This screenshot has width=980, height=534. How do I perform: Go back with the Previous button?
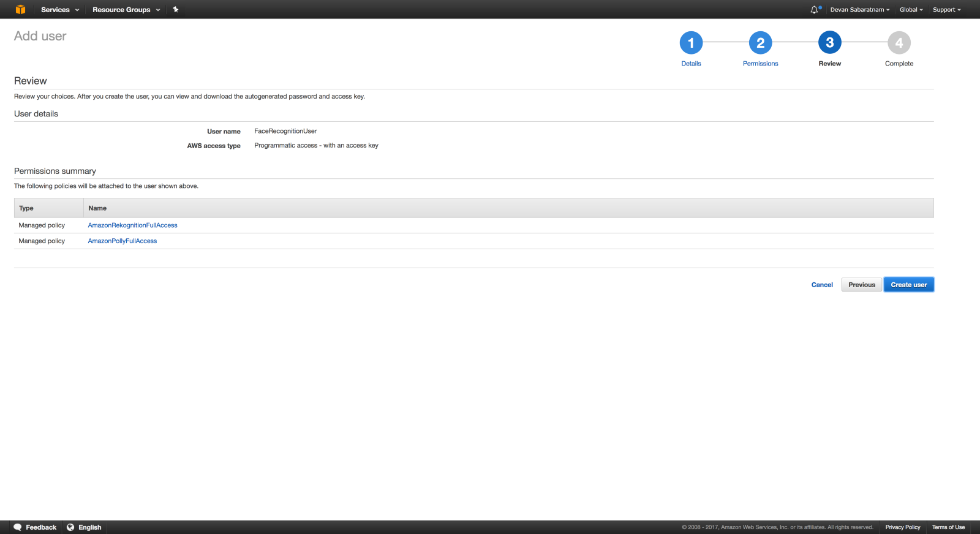click(x=862, y=285)
